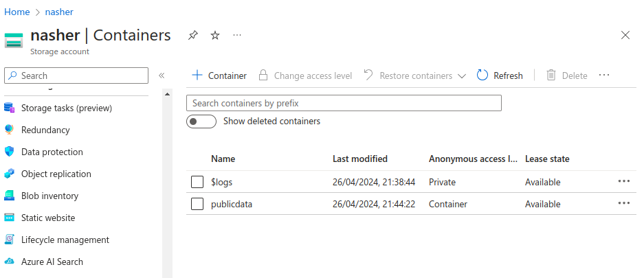The image size is (644, 278).
Task: Navigate to Home breadcrumb link
Action: pyautogui.click(x=17, y=12)
